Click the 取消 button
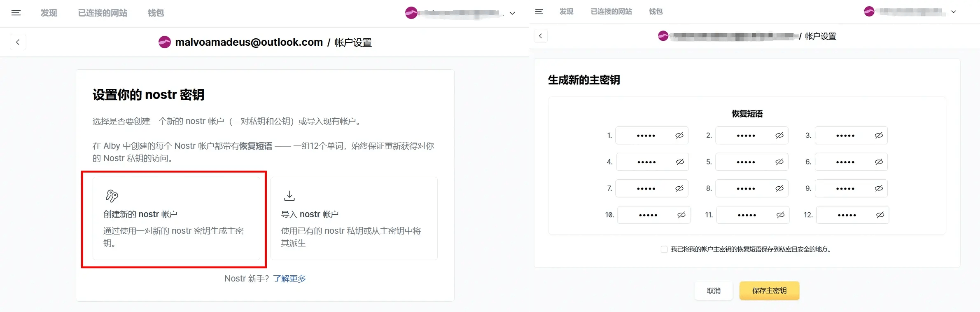The width and height of the screenshot is (980, 312). click(x=714, y=291)
